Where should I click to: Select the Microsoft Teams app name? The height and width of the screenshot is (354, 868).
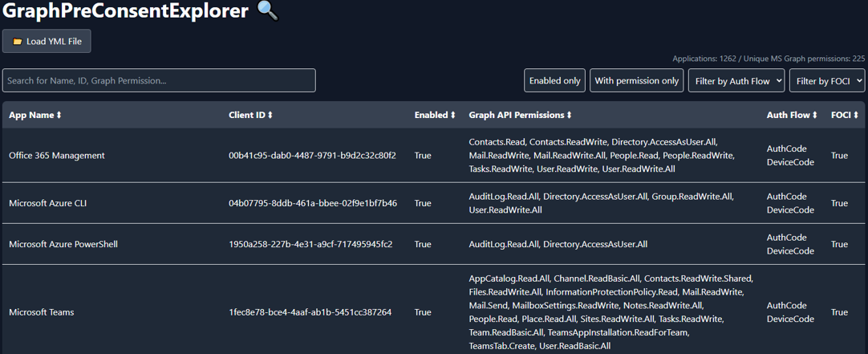[x=42, y=312]
